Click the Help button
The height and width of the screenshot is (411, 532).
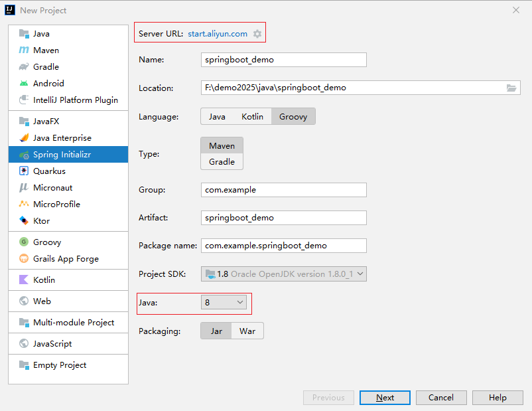coord(498,398)
